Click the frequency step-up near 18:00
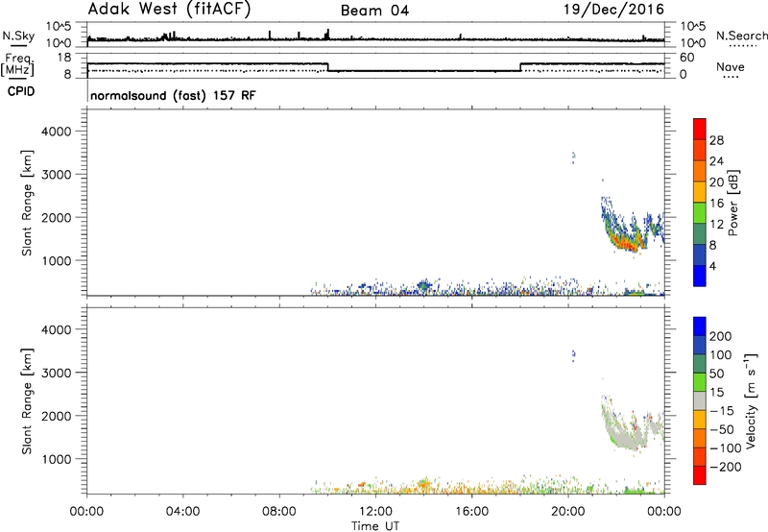The image size is (768, 532). click(520, 67)
